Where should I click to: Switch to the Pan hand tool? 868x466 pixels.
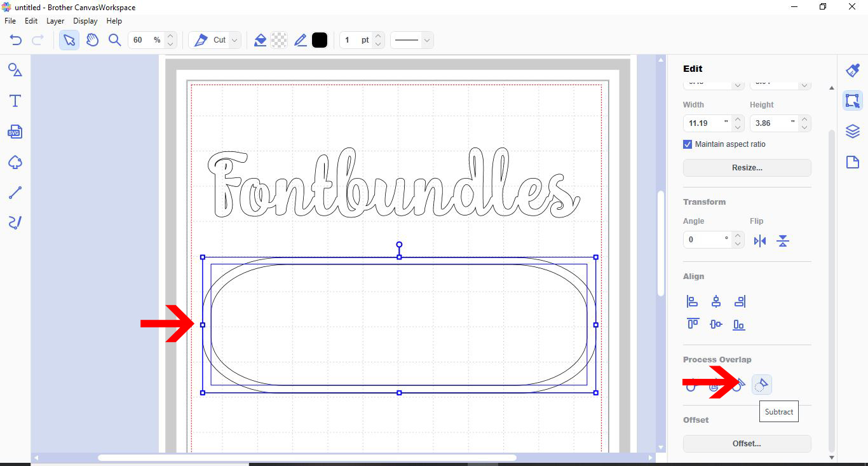pos(93,40)
